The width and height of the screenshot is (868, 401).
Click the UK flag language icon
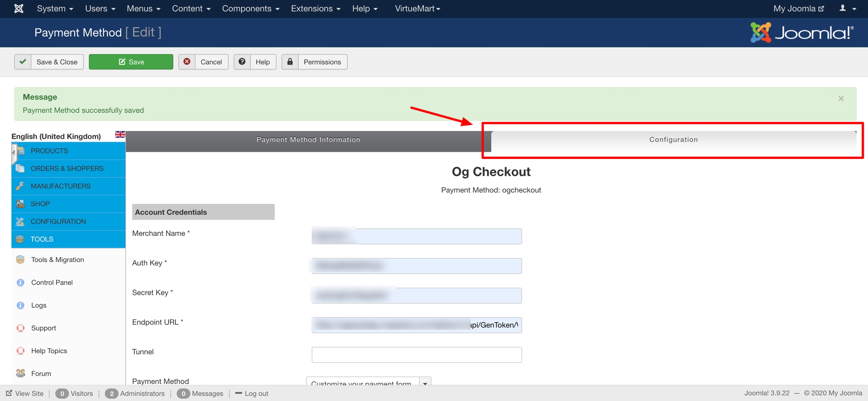coord(120,134)
